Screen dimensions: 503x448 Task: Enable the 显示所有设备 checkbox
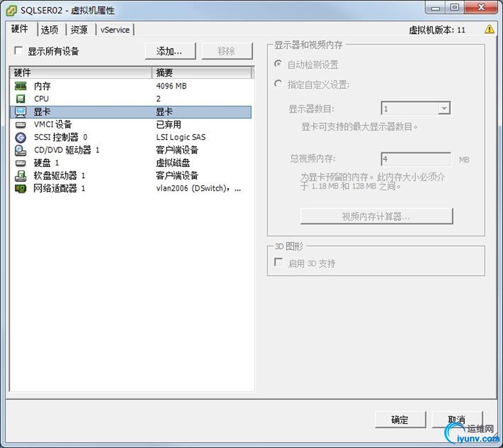[19, 51]
